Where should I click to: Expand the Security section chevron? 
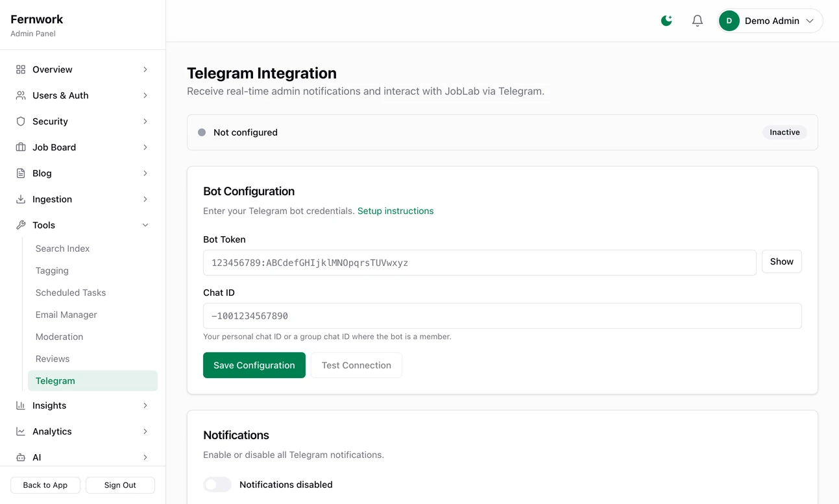145,121
